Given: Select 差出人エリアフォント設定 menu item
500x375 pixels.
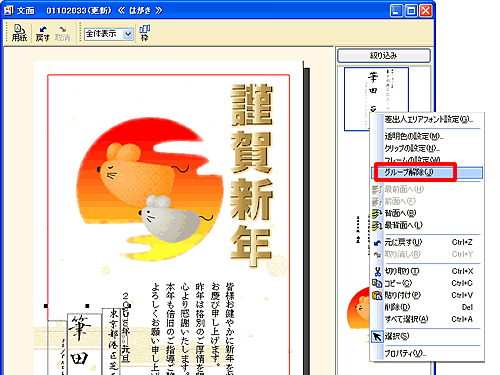Looking at the screenshot, I should click(427, 119).
